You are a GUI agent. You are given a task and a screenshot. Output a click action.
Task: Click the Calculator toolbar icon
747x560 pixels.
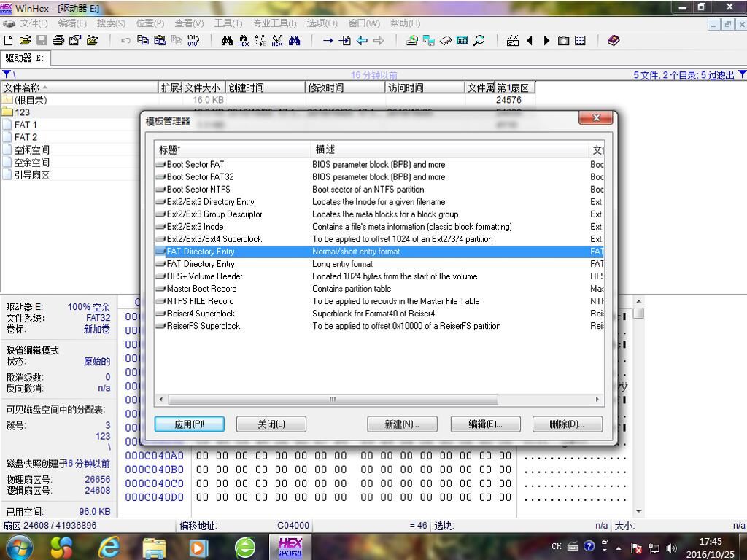click(x=462, y=41)
